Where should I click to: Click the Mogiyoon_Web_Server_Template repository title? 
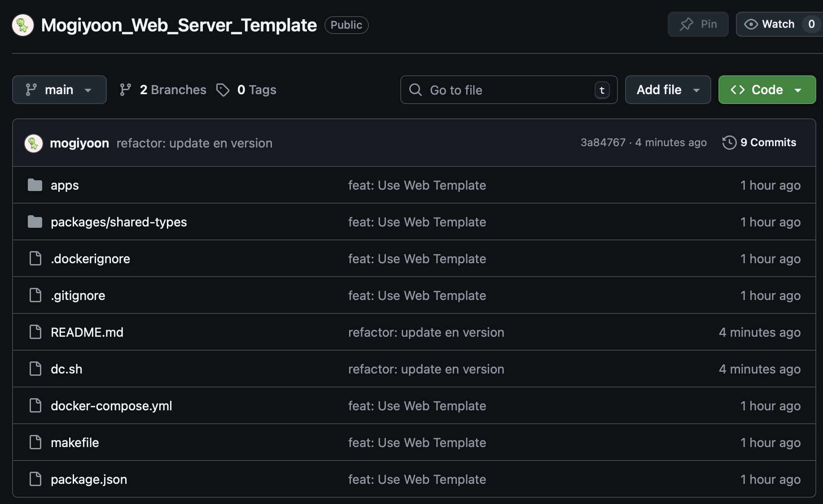179,25
